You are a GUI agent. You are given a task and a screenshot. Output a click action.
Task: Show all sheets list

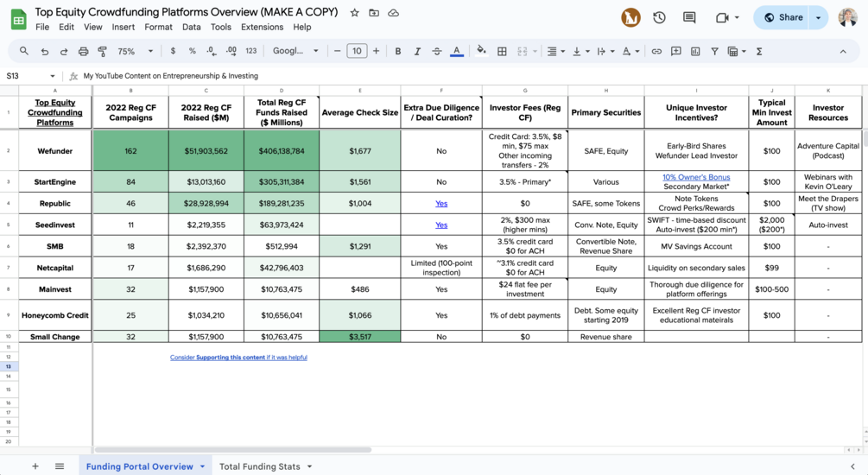coord(60,466)
